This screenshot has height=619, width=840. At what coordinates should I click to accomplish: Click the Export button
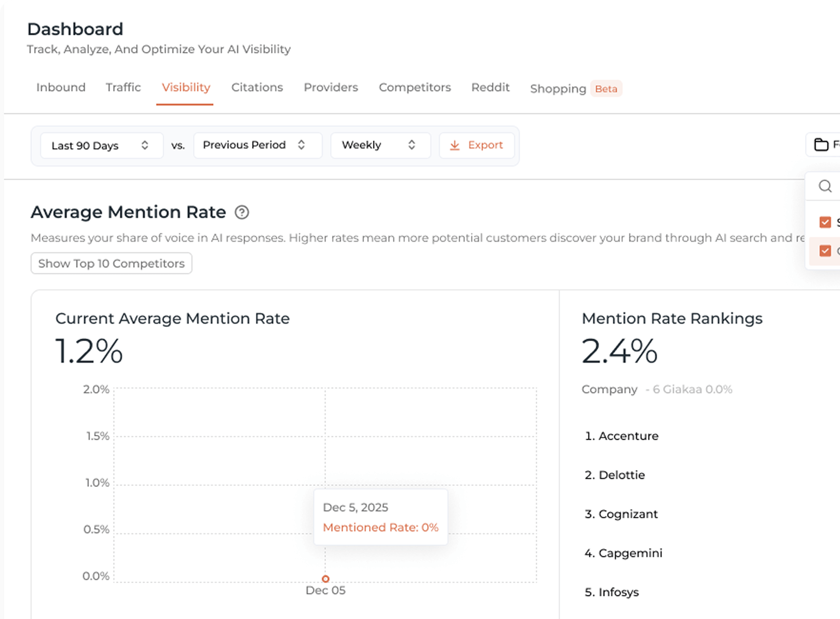[x=476, y=145]
